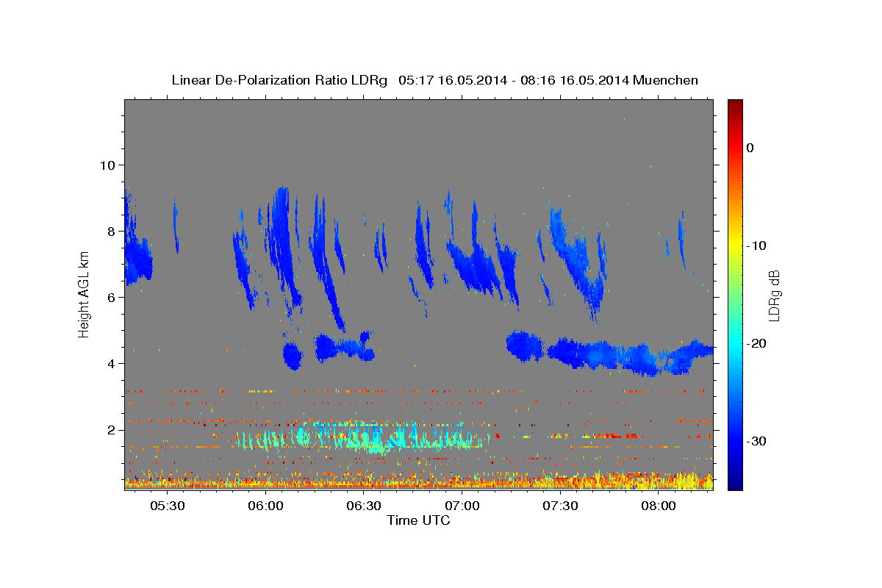Click the height tick label 6

112,297
